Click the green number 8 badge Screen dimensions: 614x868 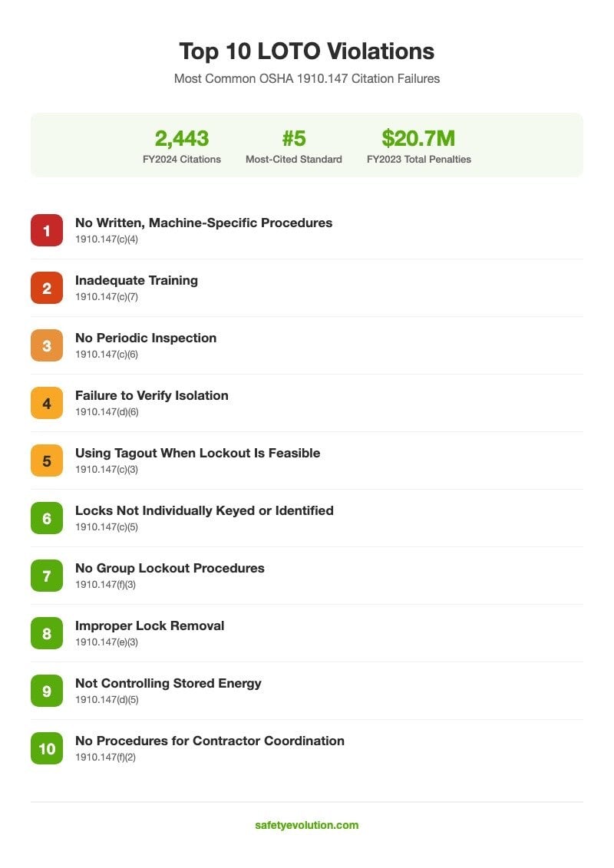click(47, 633)
